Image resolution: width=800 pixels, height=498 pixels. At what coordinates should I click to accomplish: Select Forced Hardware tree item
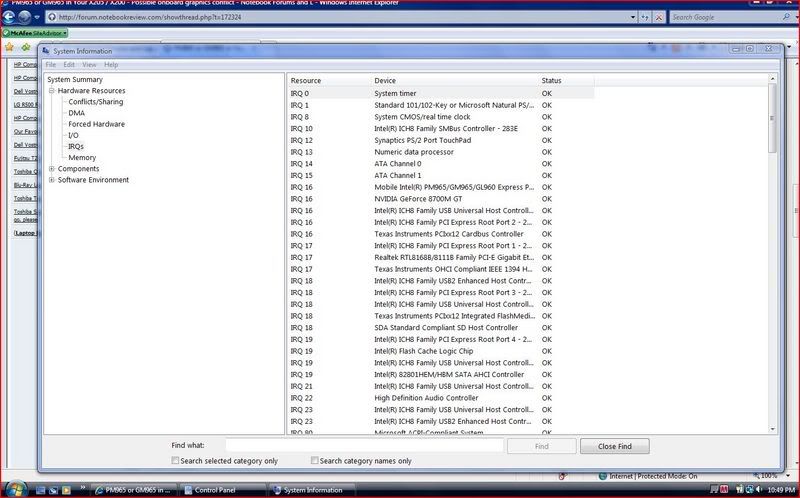point(96,124)
